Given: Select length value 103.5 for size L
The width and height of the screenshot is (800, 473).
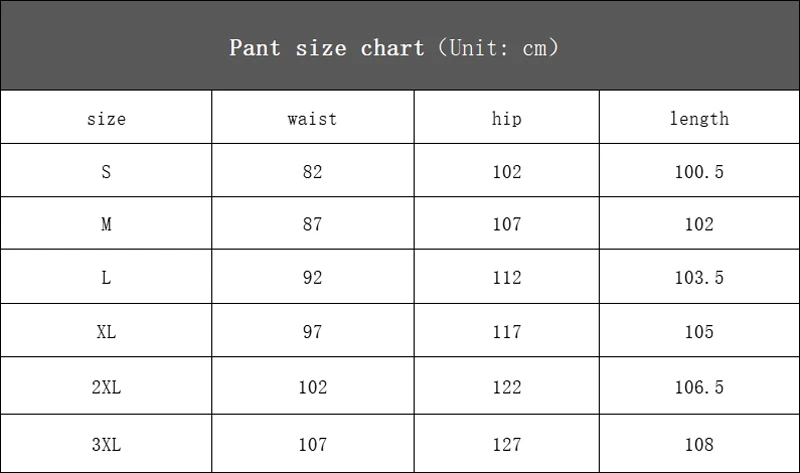Looking at the screenshot, I should pos(699,278).
